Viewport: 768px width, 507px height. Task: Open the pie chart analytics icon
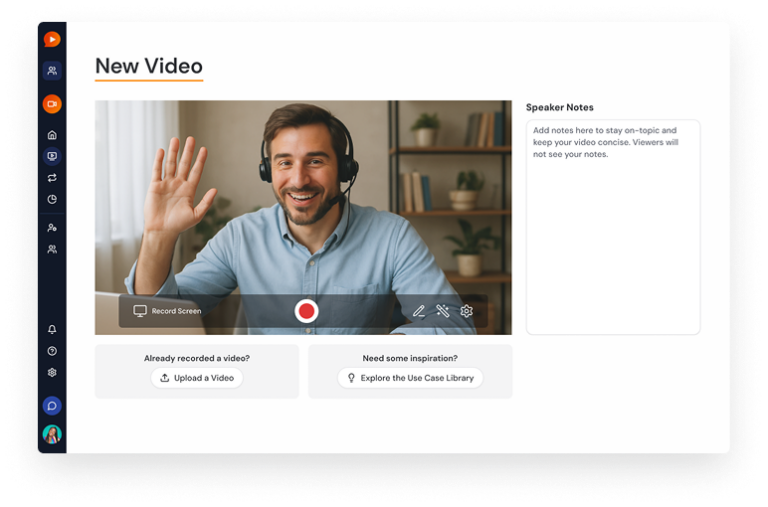(x=52, y=199)
